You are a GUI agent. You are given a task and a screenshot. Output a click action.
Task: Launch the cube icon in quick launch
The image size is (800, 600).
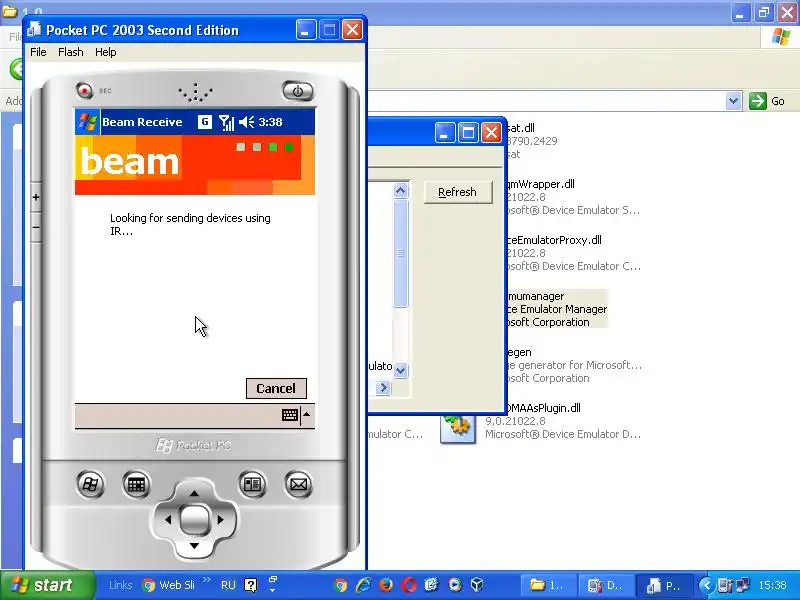[x=477, y=585]
